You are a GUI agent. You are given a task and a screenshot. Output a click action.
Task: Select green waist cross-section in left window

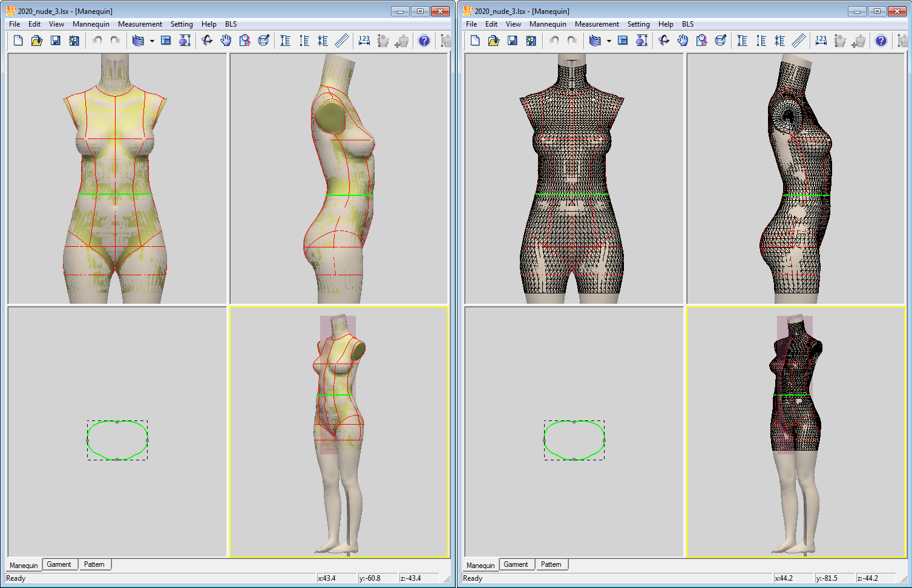tap(117, 440)
